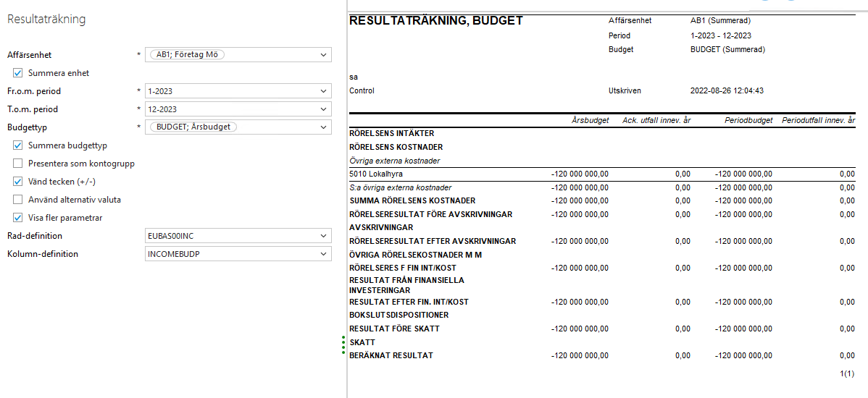This screenshot has height=398, width=868.
Task: Expand the Budgettyp dropdown arrow
Action: [x=323, y=127]
